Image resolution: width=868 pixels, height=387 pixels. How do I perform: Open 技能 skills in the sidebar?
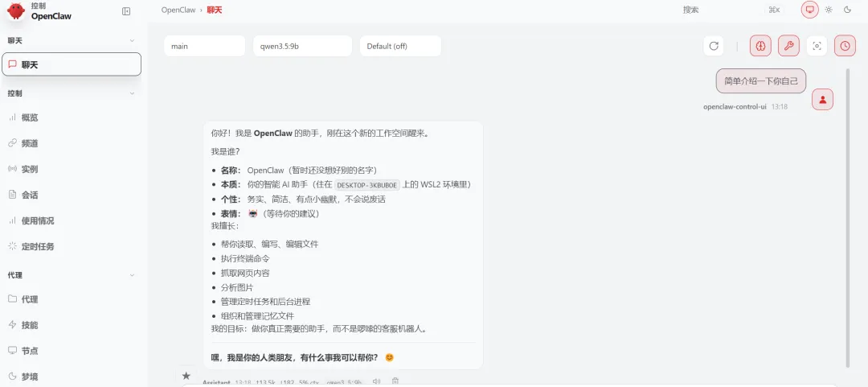pos(72,325)
